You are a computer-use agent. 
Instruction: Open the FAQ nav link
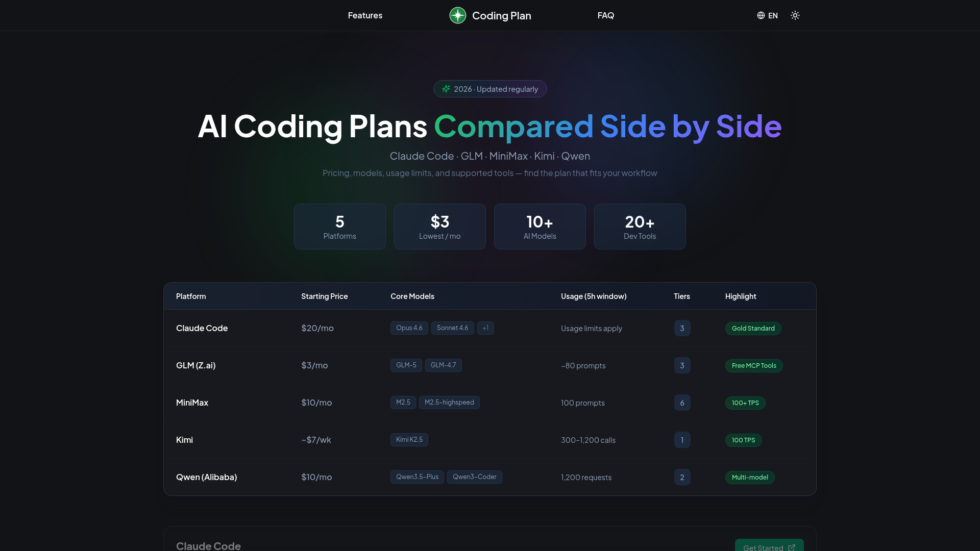click(606, 15)
